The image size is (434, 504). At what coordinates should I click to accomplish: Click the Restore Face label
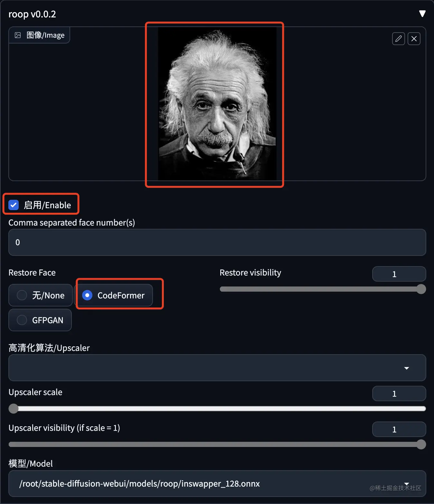click(x=32, y=273)
